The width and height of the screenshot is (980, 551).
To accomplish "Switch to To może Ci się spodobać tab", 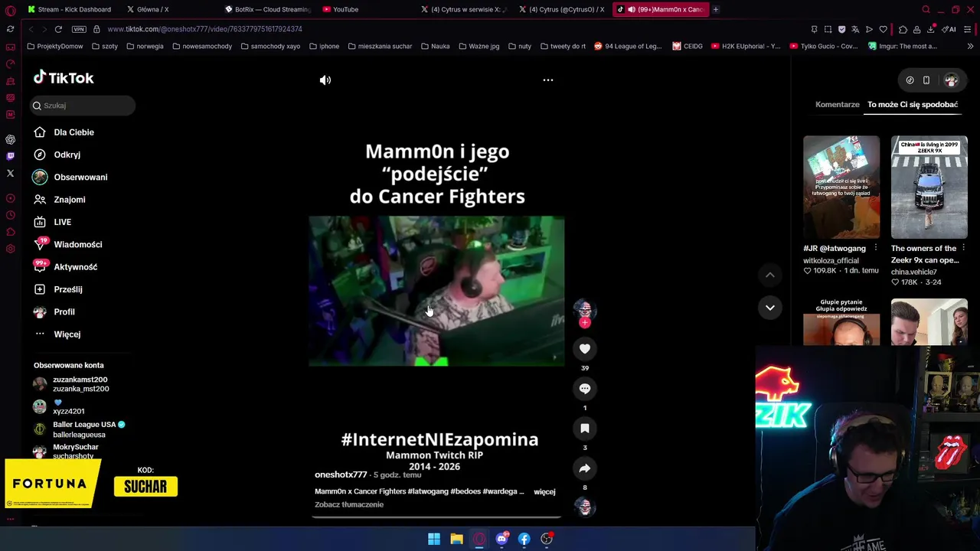I will [913, 104].
